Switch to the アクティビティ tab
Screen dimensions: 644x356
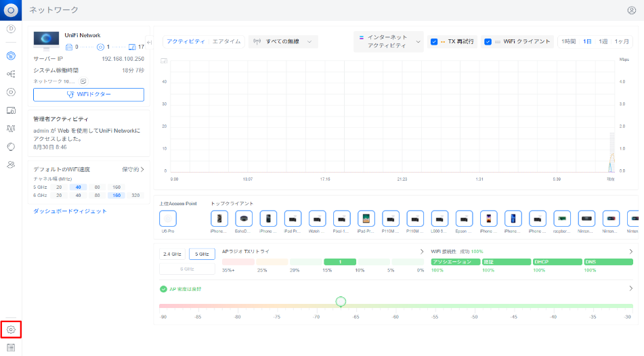coord(186,41)
